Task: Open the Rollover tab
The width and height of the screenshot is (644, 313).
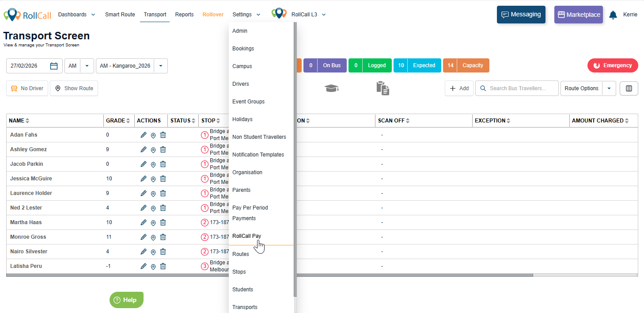Action: 213,15
